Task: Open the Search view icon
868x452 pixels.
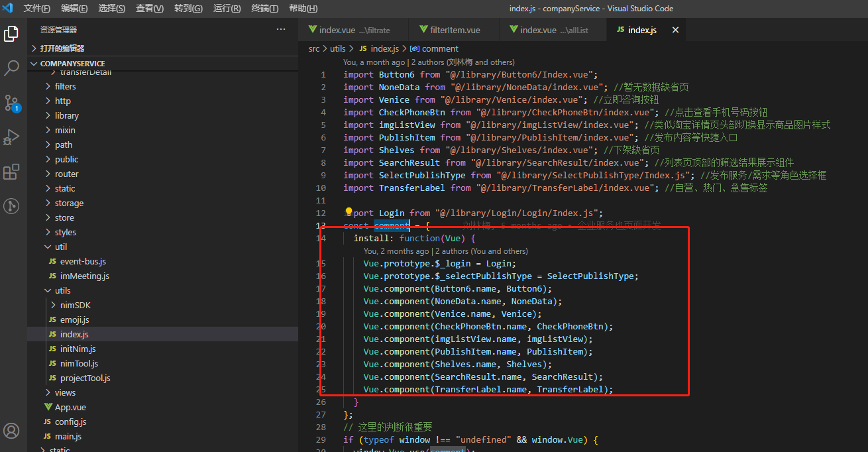Action: click(11, 68)
